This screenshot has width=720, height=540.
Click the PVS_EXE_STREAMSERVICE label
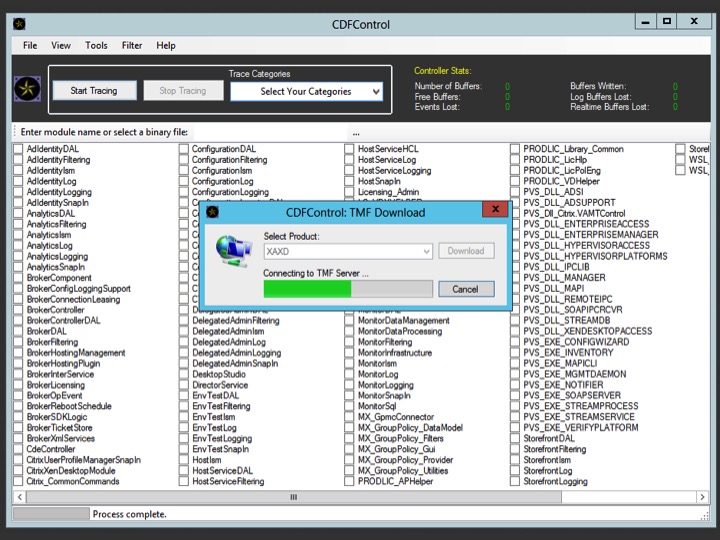tap(579, 417)
